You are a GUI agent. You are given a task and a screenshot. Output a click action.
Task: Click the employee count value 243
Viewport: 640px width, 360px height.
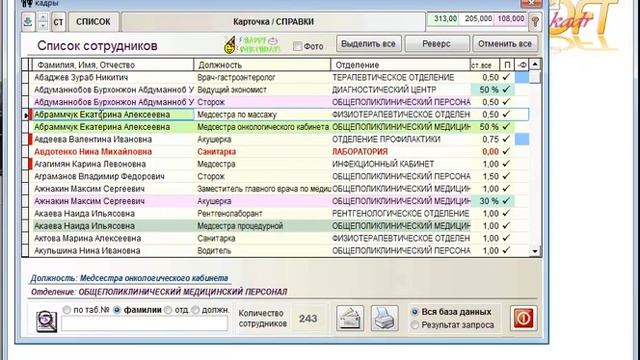[x=308, y=318]
